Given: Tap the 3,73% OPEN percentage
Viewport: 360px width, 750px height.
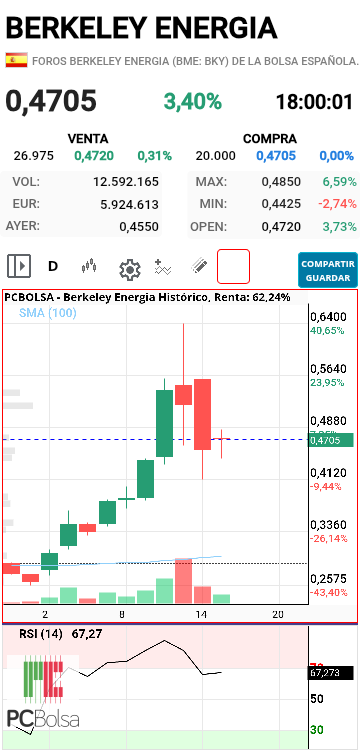Looking at the screenshot, I should click(339, 227).
